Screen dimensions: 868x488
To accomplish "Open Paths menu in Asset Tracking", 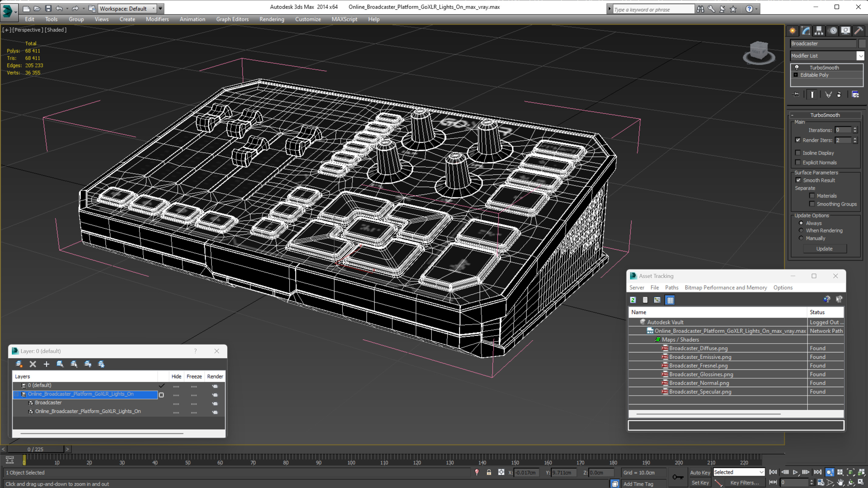I will [x=671, y=288].
